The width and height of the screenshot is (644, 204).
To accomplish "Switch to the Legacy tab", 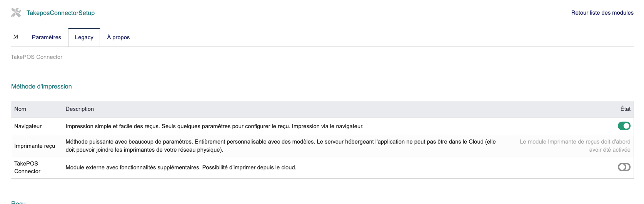I will pos(84,37).
